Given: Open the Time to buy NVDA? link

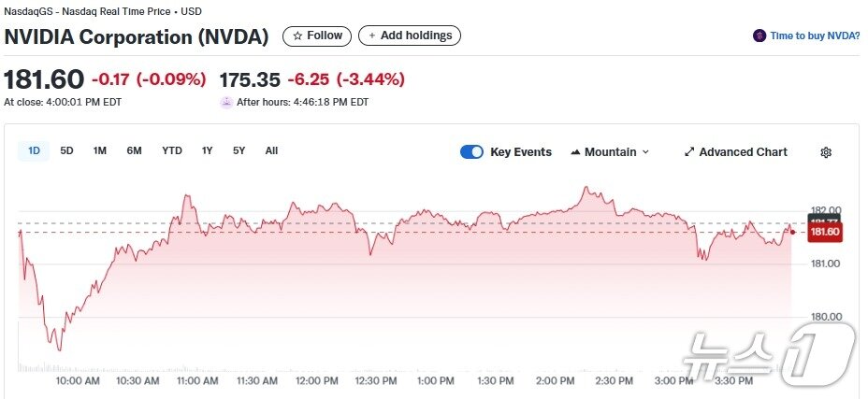Looking at the screenshot, I should (x=815, y=36).
